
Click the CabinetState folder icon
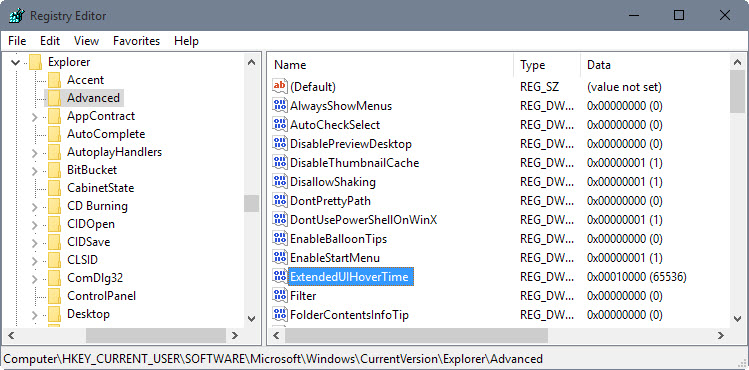coord(54,188)
